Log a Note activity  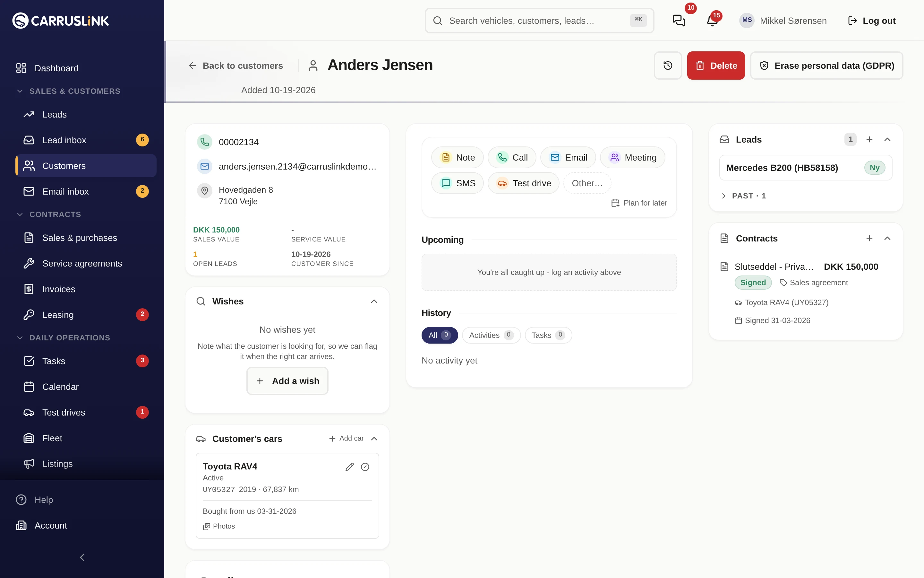458,157
